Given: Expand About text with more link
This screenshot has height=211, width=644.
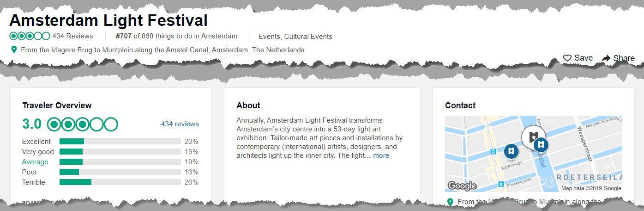Looking at the screenshot, I should pos(381,155).
